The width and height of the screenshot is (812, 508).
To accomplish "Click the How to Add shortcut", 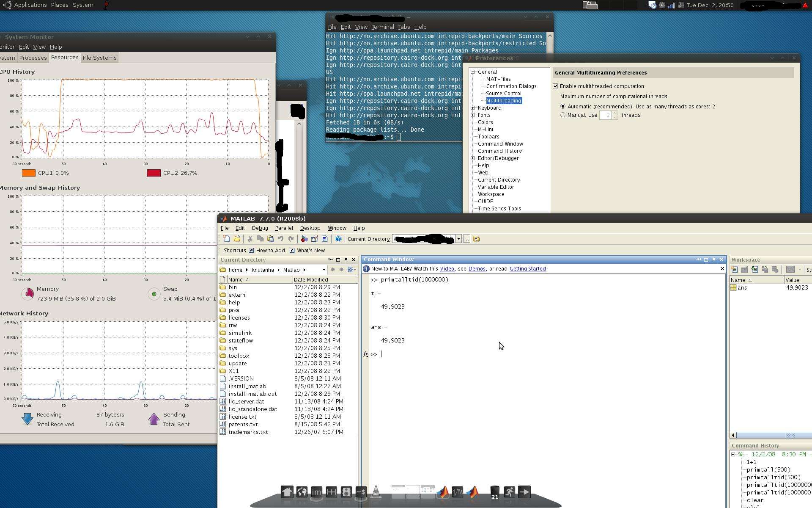I will (x=267, y=251).
